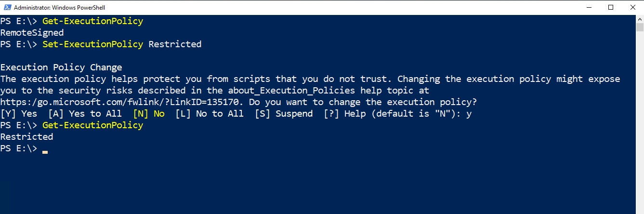Close the Administrator PowerShell window
Image resolution: width=644 pixels, height=214 pixels.
pos(632,7)
